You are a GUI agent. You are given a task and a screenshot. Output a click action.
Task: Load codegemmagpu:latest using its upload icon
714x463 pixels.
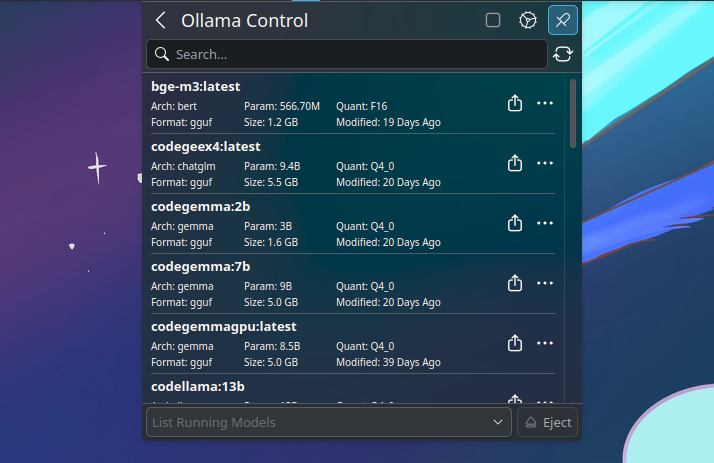point(515,343)
